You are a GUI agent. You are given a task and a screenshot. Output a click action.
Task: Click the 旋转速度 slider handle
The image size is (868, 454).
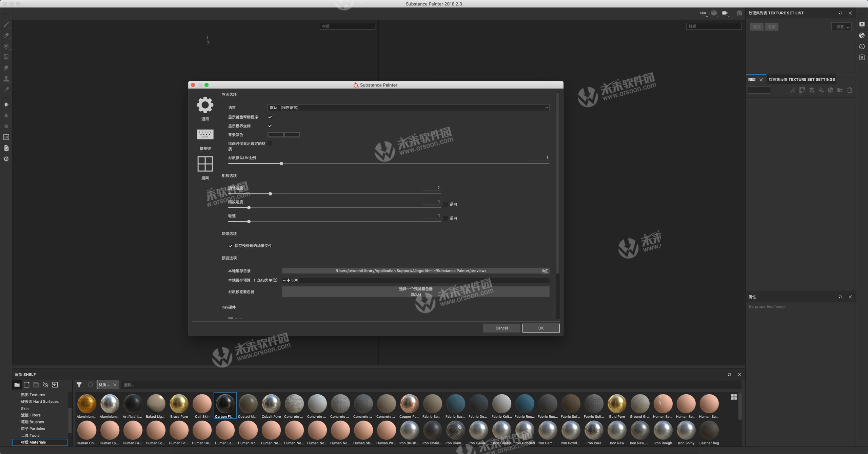pyautogui.click(x=270, y=194)
